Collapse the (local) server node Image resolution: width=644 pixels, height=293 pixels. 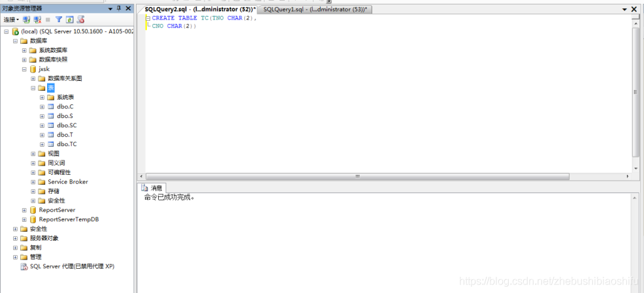[6, 31]
